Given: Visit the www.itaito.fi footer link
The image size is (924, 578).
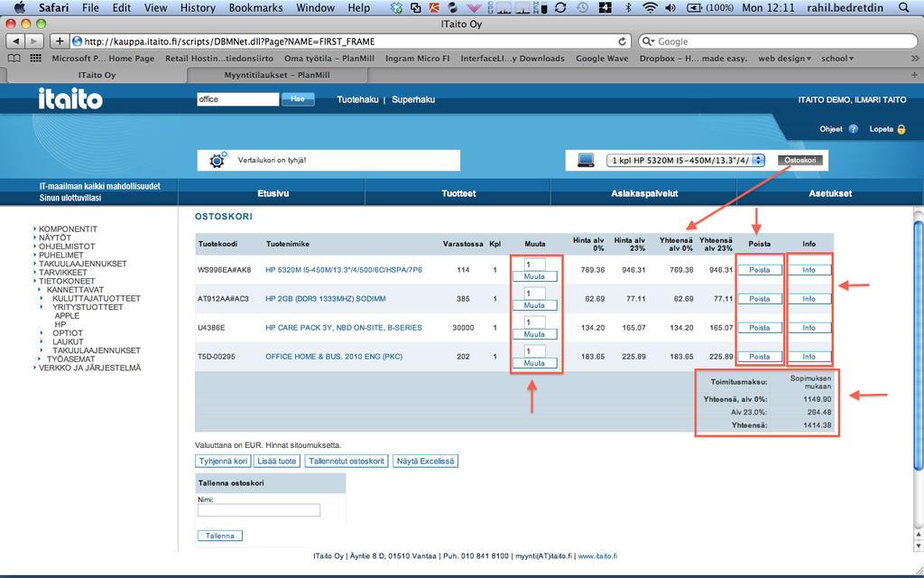Looking at the screenshot, I should coord(597,555).
